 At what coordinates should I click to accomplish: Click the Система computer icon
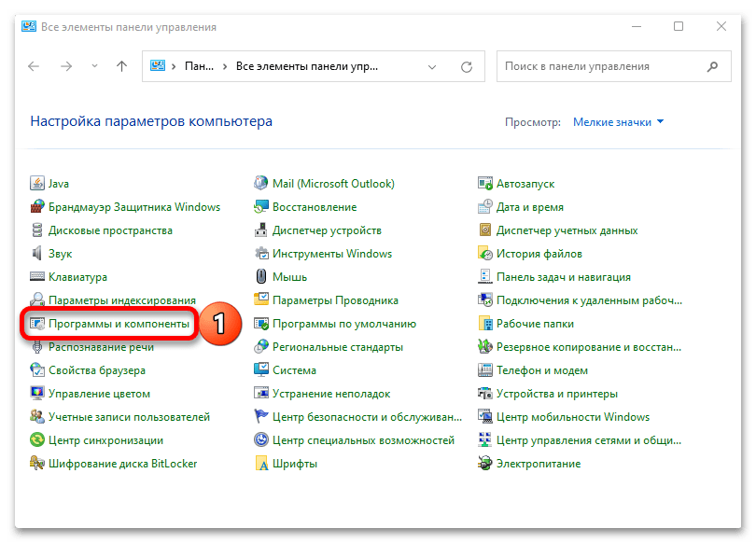point(260,370)
